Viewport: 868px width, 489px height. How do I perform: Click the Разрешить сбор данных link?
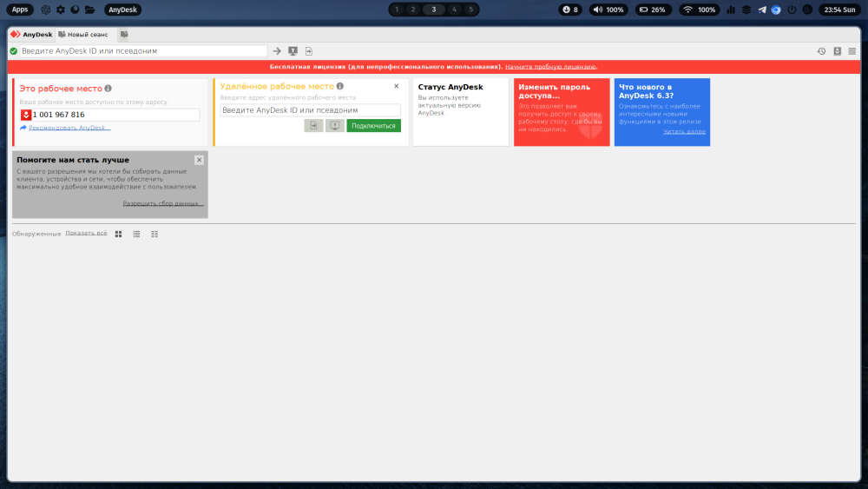click(x=163, y=204)
